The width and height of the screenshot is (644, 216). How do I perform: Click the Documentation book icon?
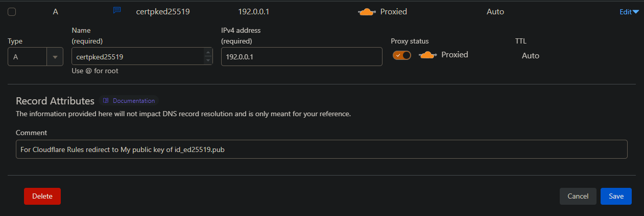coord(106,101)
